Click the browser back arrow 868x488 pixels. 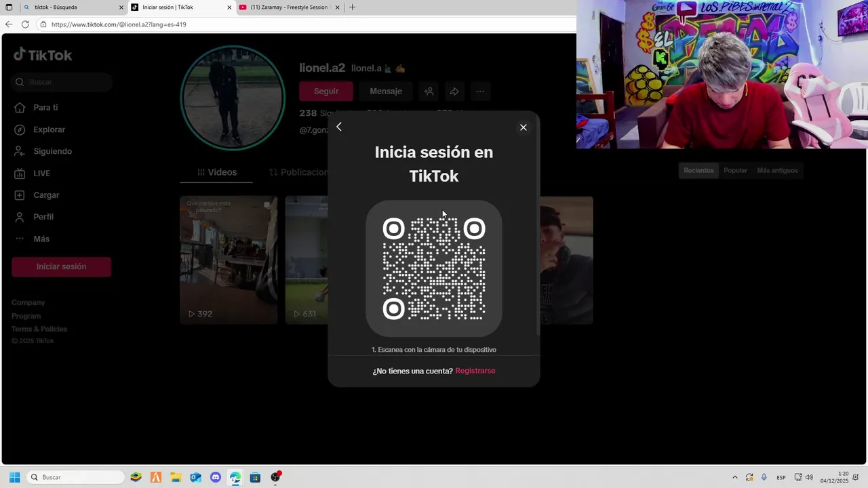tap(9, 24)
